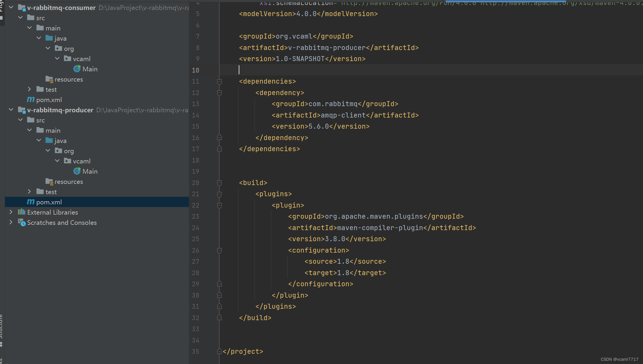Image resolution: width=643 pixels, height=364 pixels.
Task: Click the target 1.8 value
Action: (343, 273)
